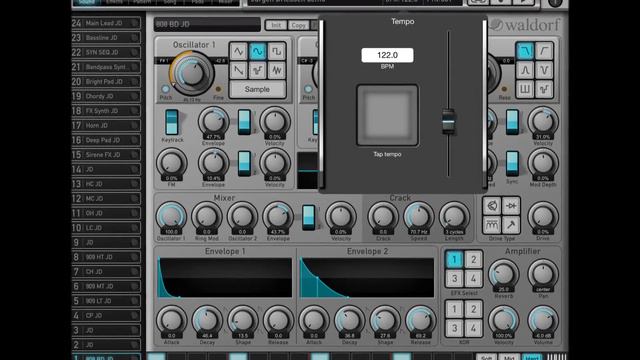
Task: Pick the sawtooth waveform in Oscillator 1
Action: (238, 70)
